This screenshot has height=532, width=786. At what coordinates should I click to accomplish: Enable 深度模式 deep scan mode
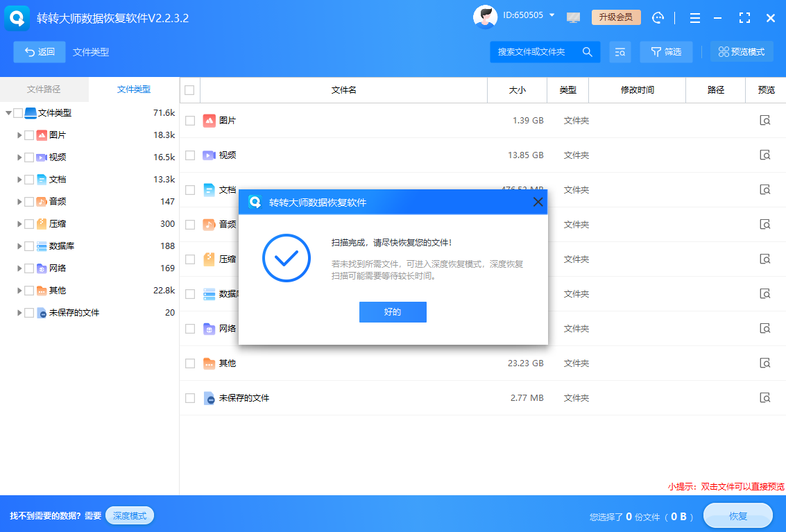click(x=129, y=515)
